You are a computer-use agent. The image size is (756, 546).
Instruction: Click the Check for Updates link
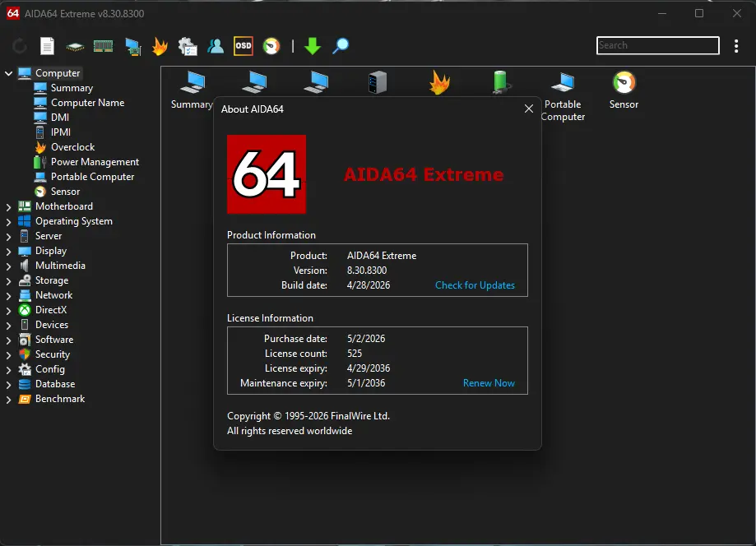[475, 285]
